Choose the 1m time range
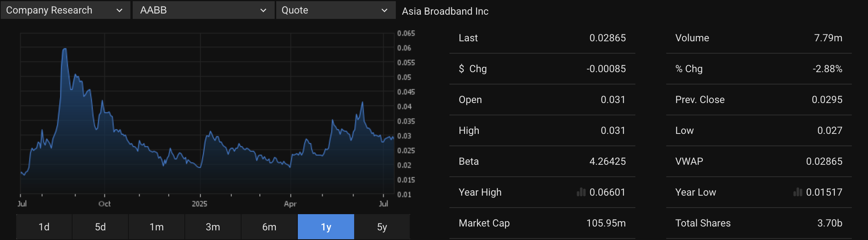The image size is (868, 240). point(157,227)
